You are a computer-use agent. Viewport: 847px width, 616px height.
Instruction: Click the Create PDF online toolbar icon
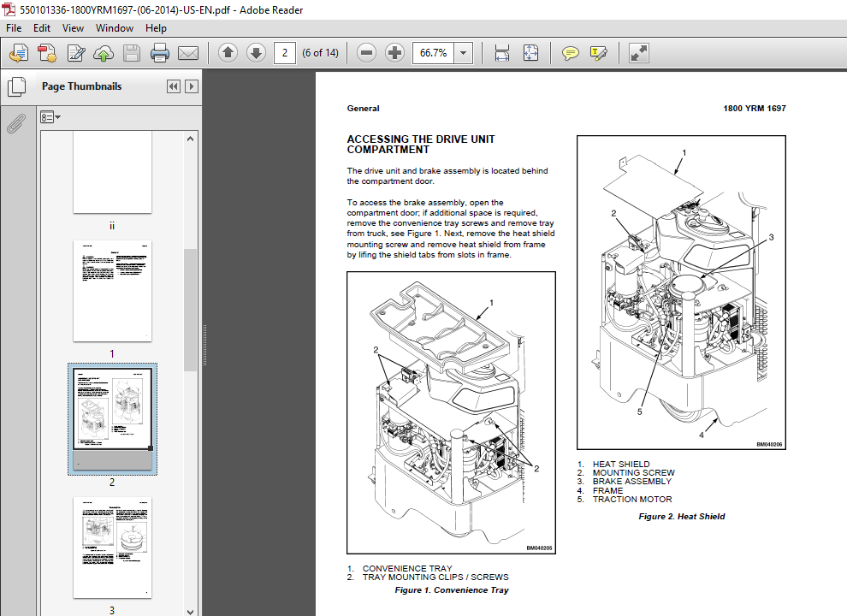pyautogui.click(x=19, y=53)
